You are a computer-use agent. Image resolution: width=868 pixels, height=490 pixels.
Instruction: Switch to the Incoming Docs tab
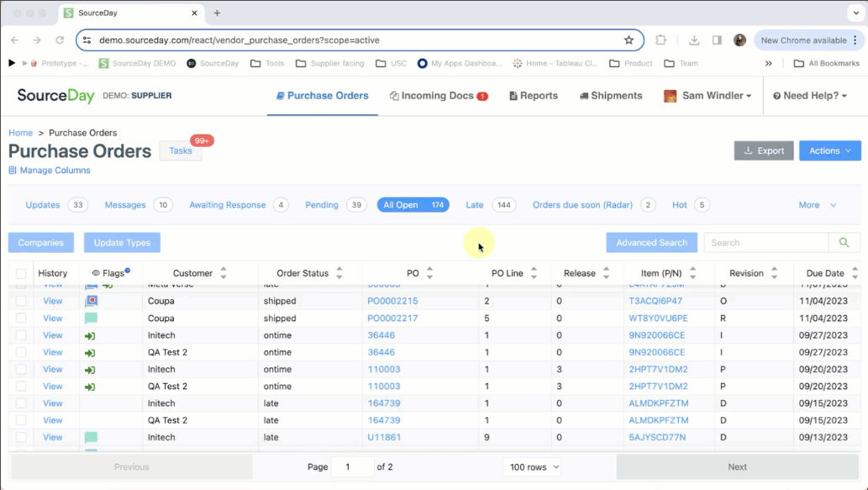(439, 96)
